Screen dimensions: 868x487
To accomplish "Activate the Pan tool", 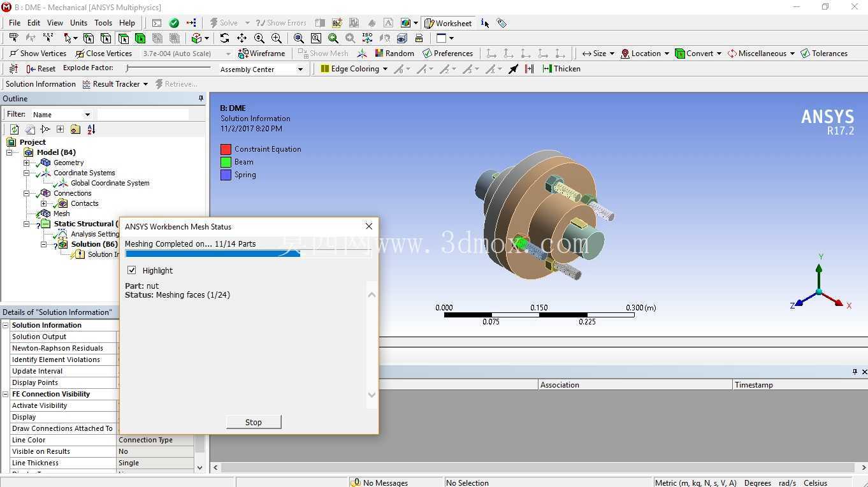I will click(x=242, y=38).
